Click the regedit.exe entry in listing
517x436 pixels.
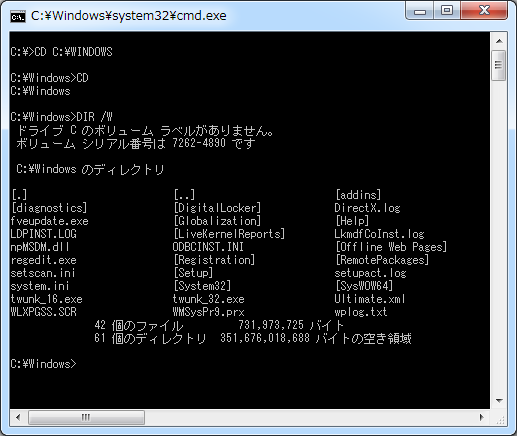point(44,260)
